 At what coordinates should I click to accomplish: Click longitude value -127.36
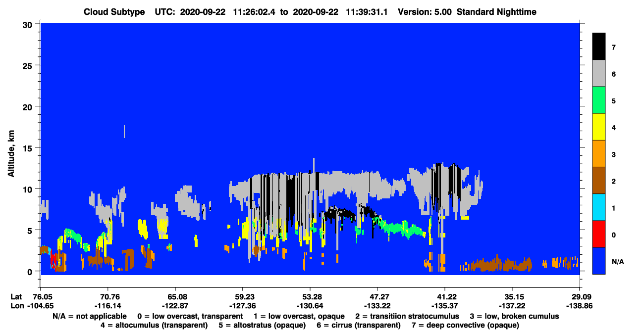tap(242, 306)
